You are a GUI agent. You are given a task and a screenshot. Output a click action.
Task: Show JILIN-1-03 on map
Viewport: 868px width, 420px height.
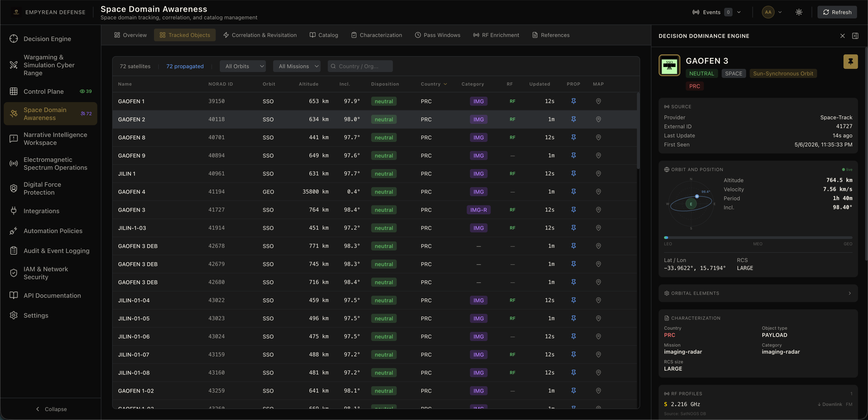point(598,228)
